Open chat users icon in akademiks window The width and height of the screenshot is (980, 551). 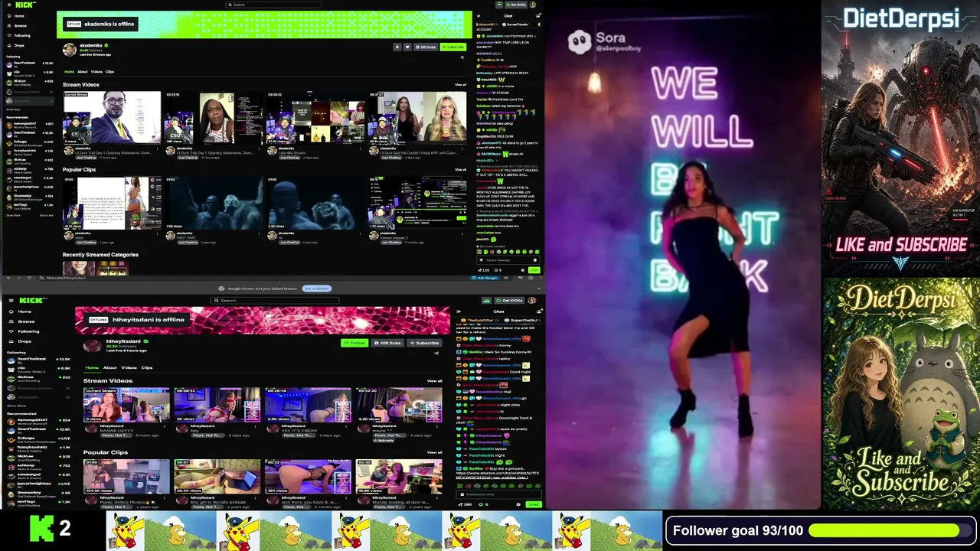tap(538, 15)
